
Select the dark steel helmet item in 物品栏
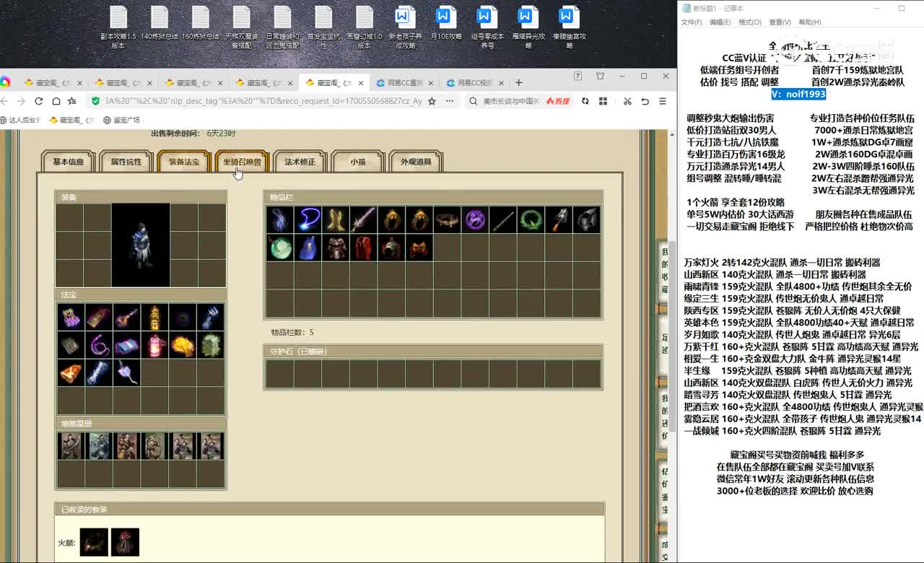coord(587,219)
